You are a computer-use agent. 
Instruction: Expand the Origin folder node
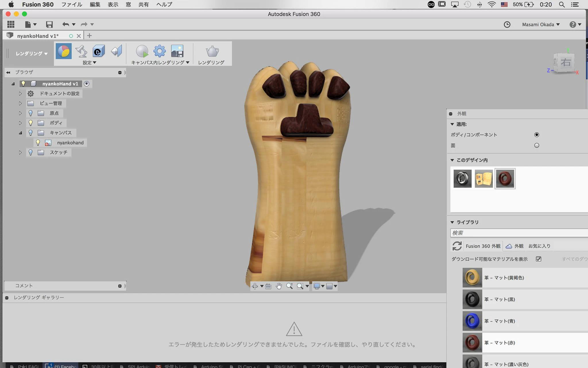click(x=20, y=113)
